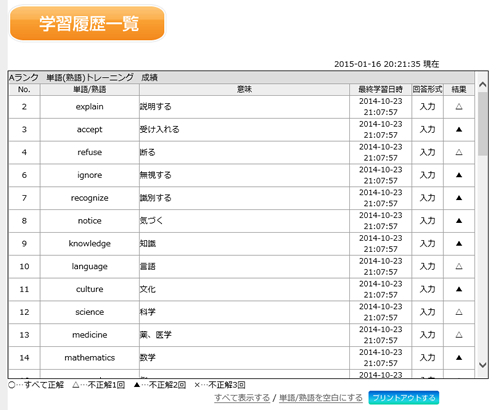
Task: Click the meaning 数学
Action: 148,358
